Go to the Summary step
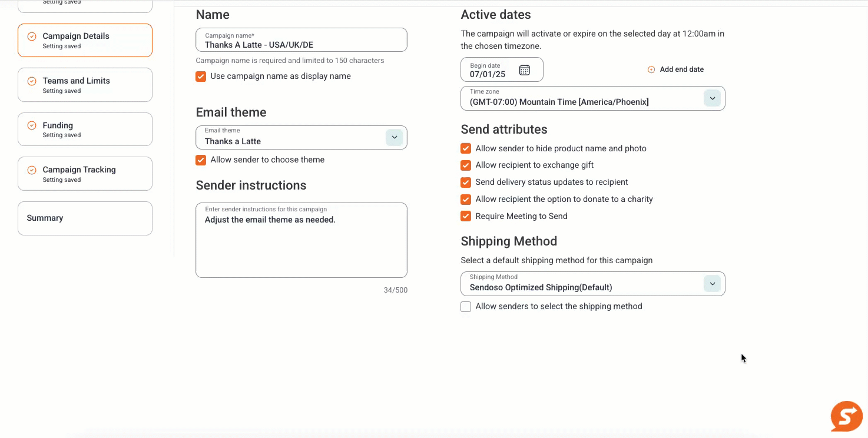Image resolution: width=868 pixels, height=438 pixels. coord(85,218)
